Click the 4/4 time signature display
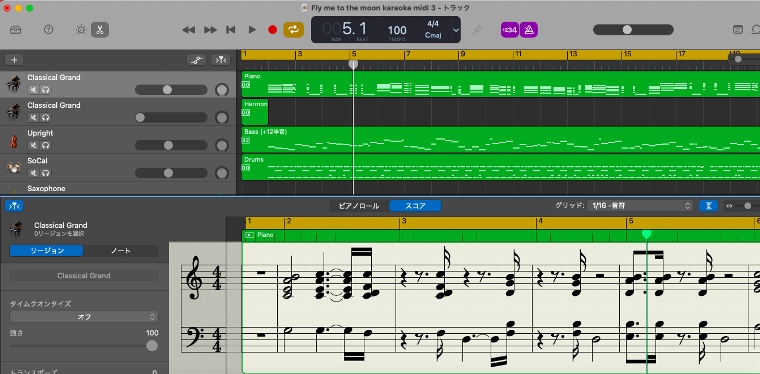 pyautogui.click(x=433, y=24)
